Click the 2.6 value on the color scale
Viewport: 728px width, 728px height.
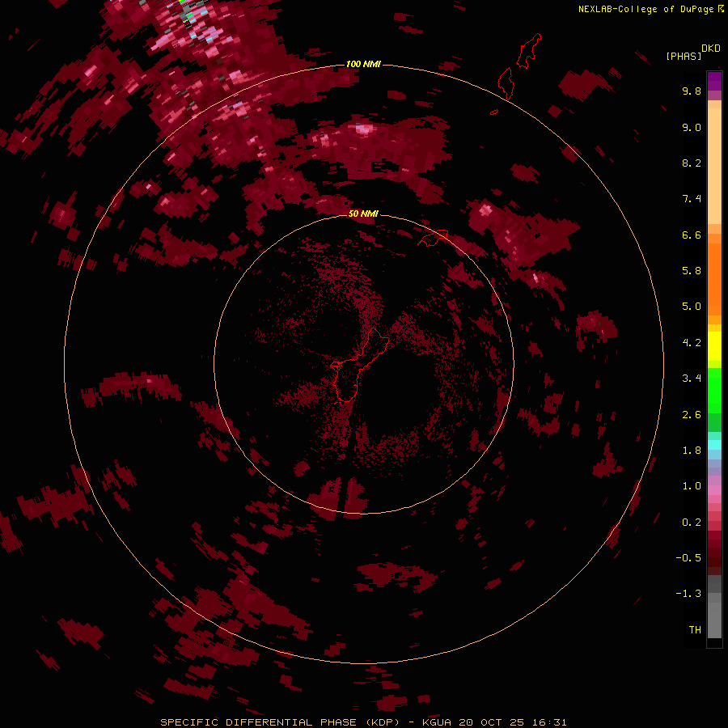(x=692, y=414)
